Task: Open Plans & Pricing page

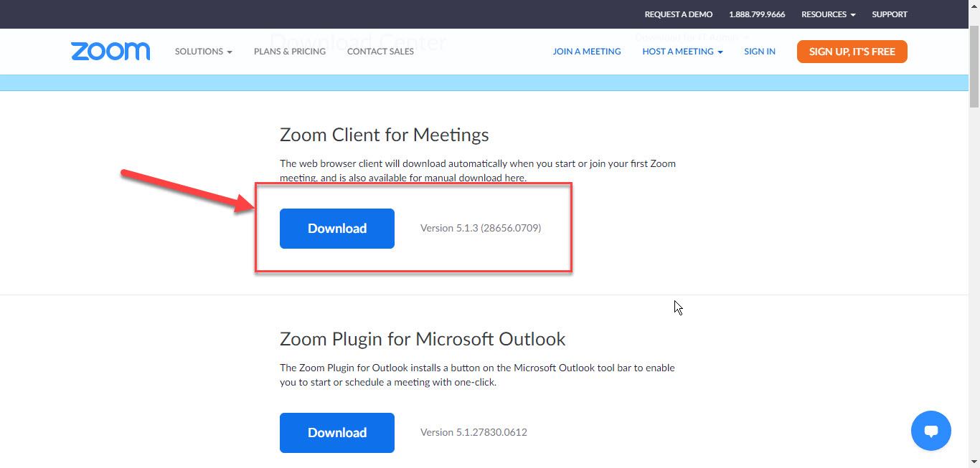Action: click(x=290, y=52)
